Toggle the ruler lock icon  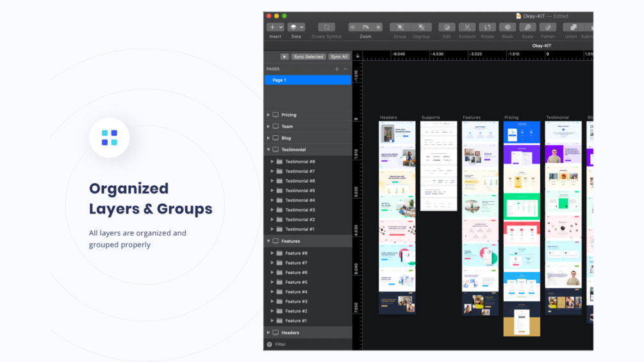(358, 56)
